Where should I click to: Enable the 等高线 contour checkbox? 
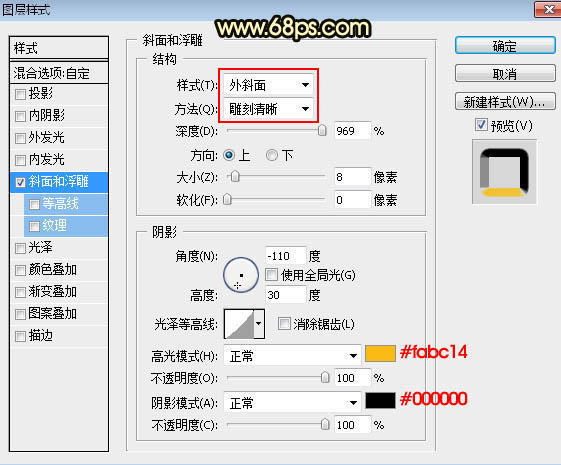34,204
